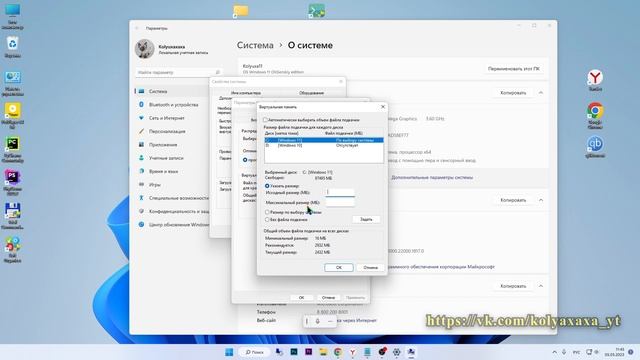Screen dimensions: 640x360
Task: Open the Recycle Bin desktop icon
Action: [12, 47]
